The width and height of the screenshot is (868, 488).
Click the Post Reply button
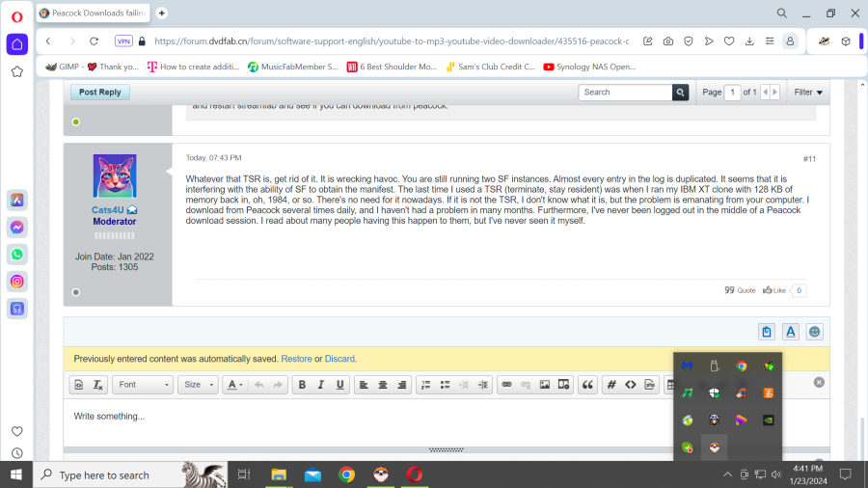point(100,92)
